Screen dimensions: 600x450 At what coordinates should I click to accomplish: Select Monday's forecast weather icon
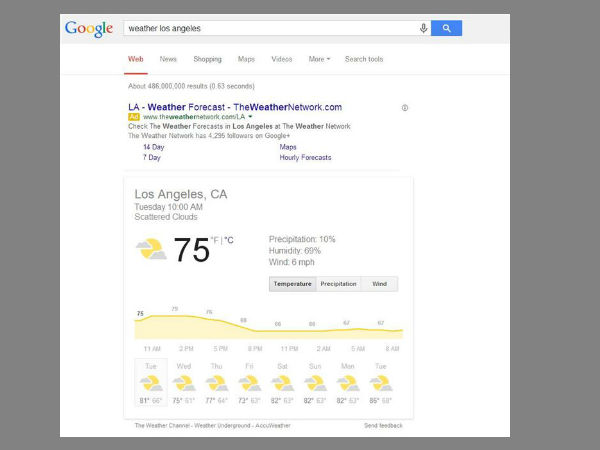(347, 383)
